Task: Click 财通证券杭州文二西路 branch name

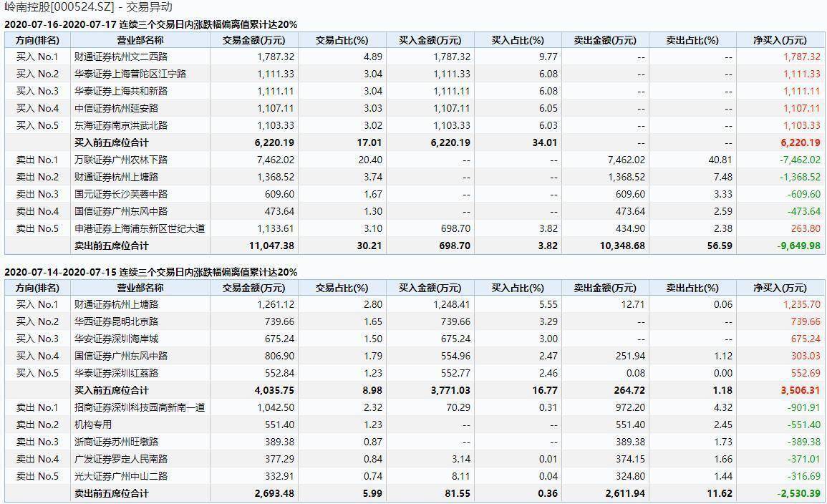Action: click(x=121, y=57)
